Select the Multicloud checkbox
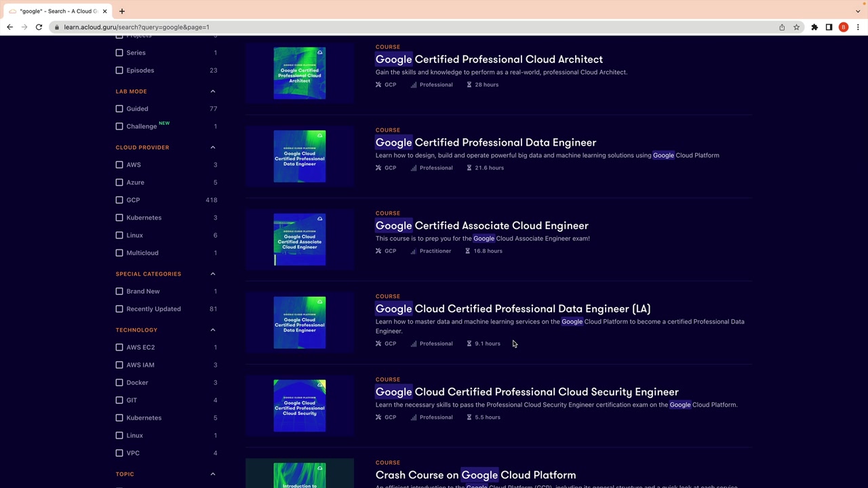 pyautogui.click(x=119, y=253)
